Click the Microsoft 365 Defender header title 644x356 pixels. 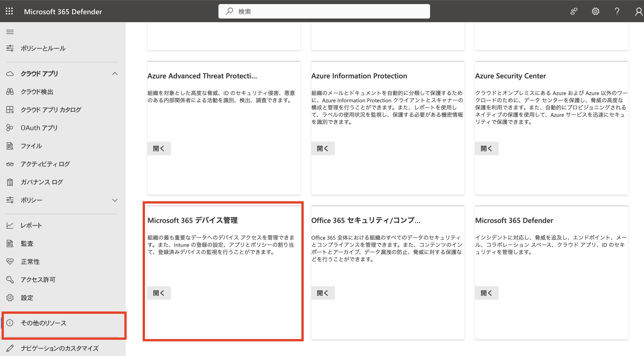point(63,12)
